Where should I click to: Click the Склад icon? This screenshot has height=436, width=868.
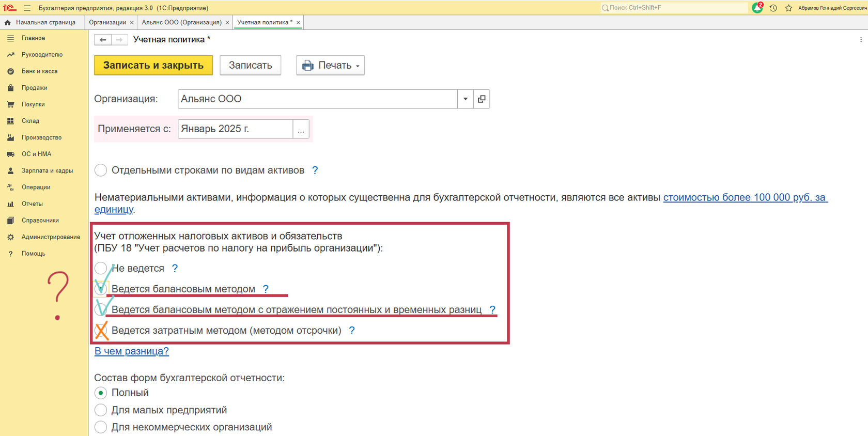coord(10,121)
